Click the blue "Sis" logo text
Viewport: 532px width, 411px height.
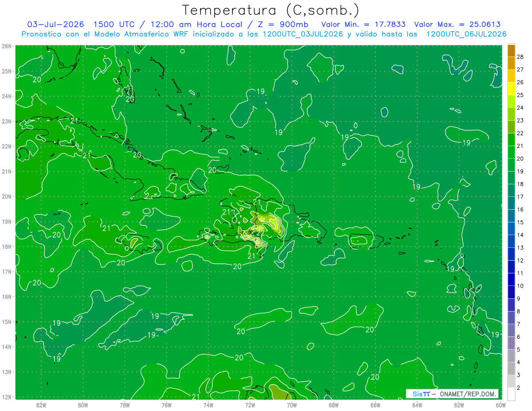click(418, 394)
